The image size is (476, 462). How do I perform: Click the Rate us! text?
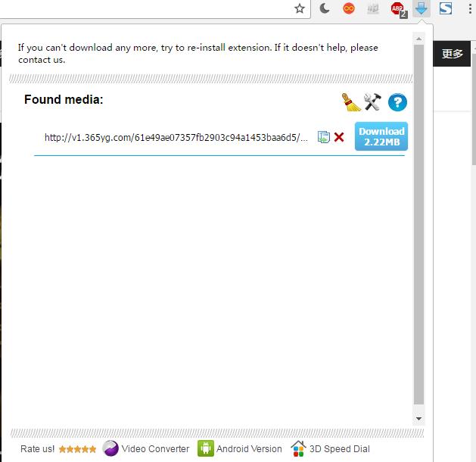click(38, 448)
